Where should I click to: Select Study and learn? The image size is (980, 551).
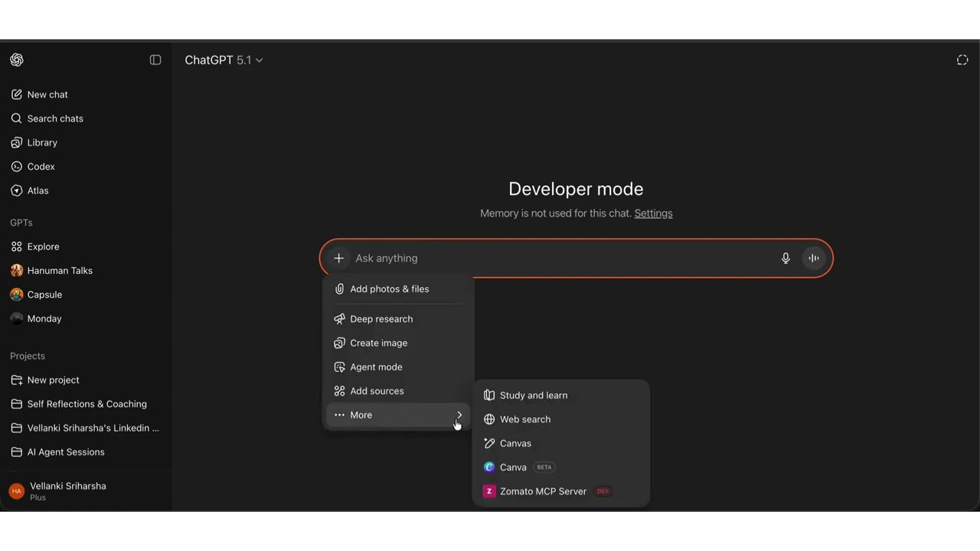pyautogui.click(x=561, y=396)
